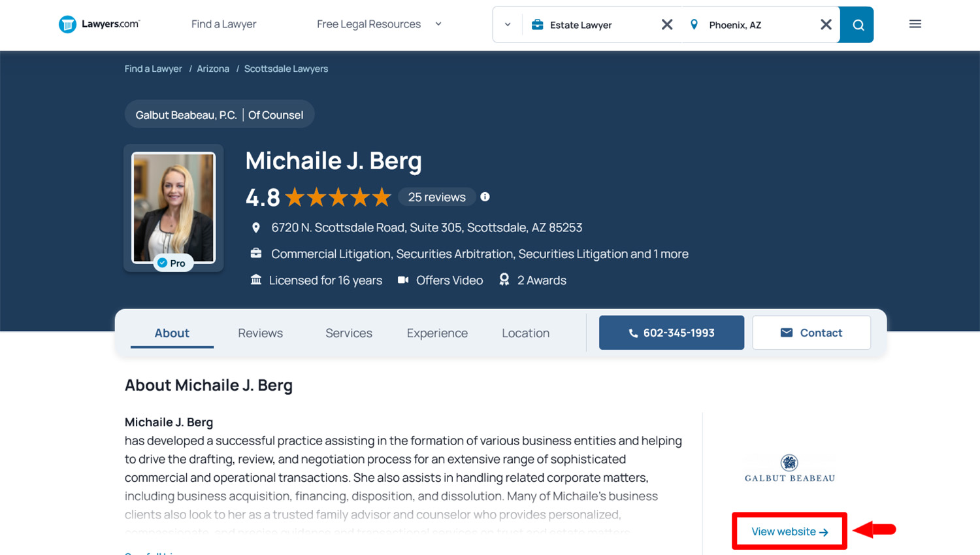Open the View website link
The image size is (980, 555).
[x=789, y=531]
